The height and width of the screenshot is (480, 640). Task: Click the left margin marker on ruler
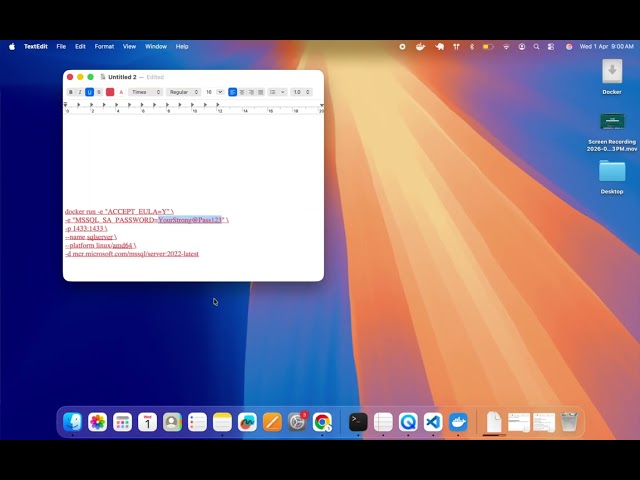click(65, 105)
